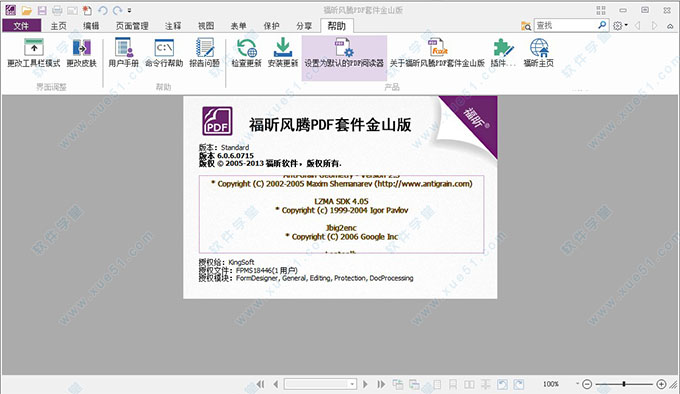Click the KingSoft licensee text
Screen dimensions: 680x394
coord(241,262)
